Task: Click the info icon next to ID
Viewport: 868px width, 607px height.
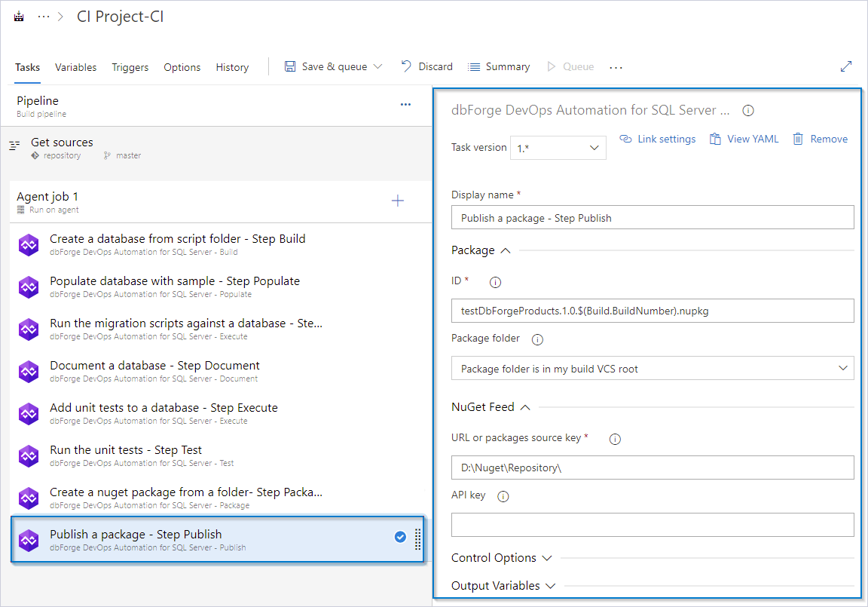Action: [496, 283]
